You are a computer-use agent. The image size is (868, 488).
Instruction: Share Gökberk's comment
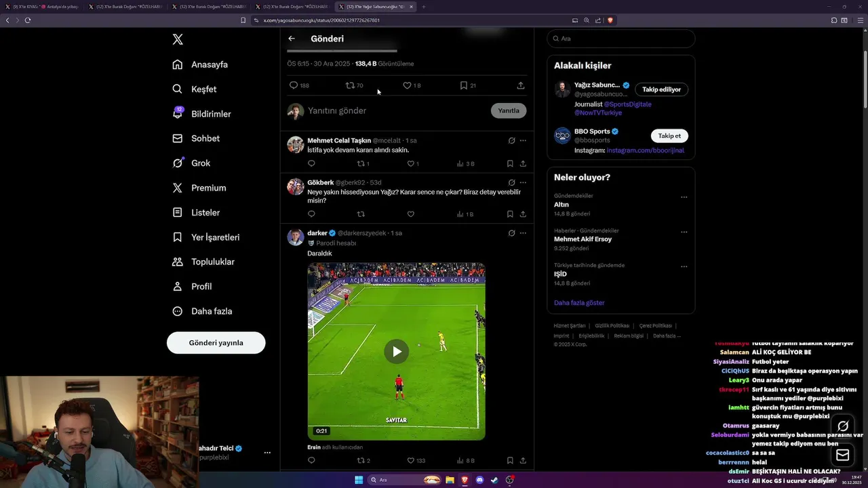[523, 214]
